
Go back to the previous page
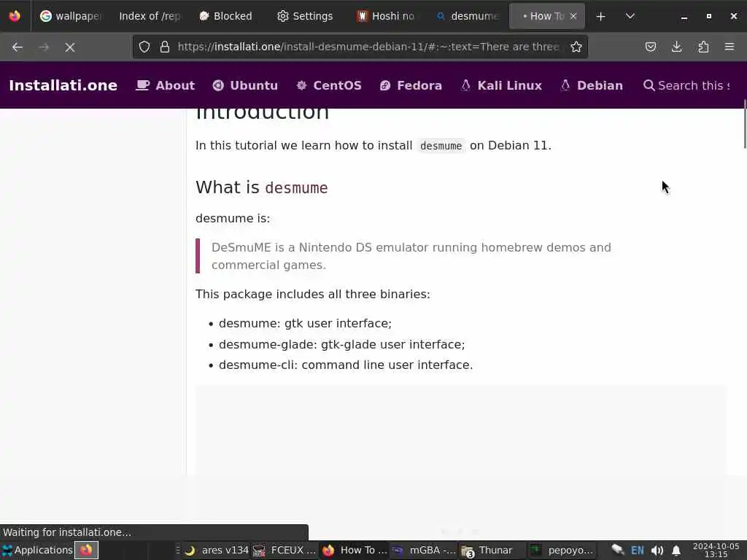(x=18, y=47)
